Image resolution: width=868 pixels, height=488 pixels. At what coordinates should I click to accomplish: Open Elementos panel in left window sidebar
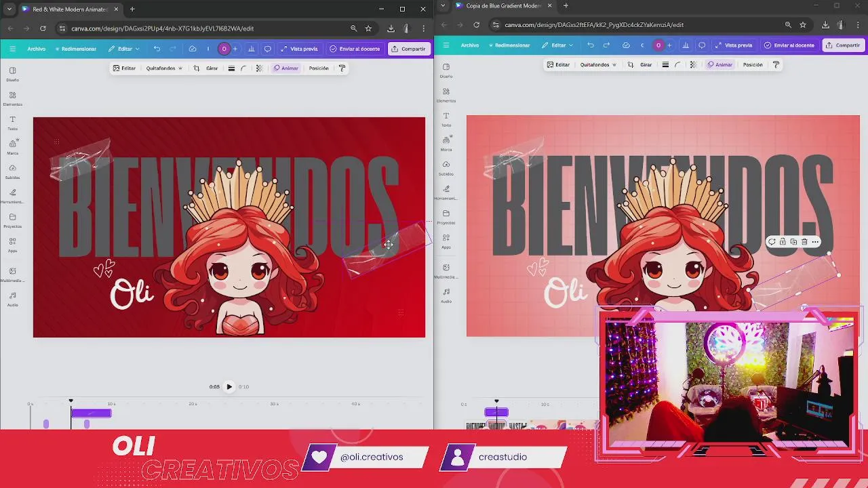12,98
